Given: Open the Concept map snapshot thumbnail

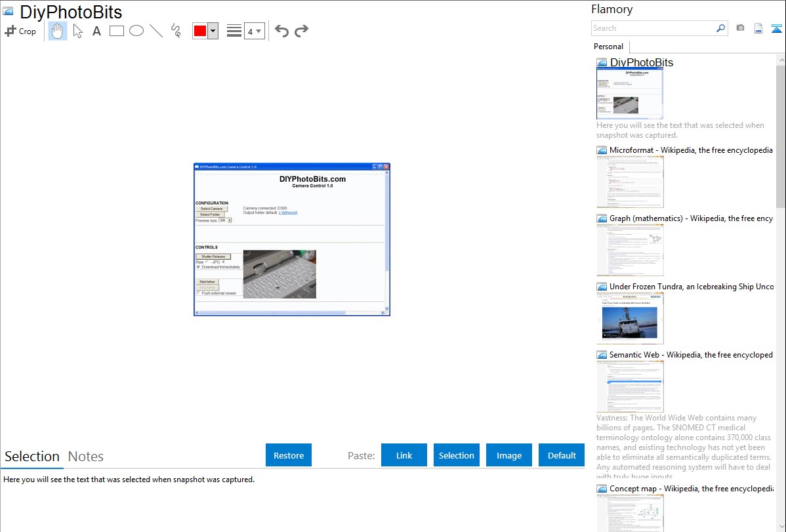Looking at the screenshot, I should pyautogui.click(x=630, y=513).
